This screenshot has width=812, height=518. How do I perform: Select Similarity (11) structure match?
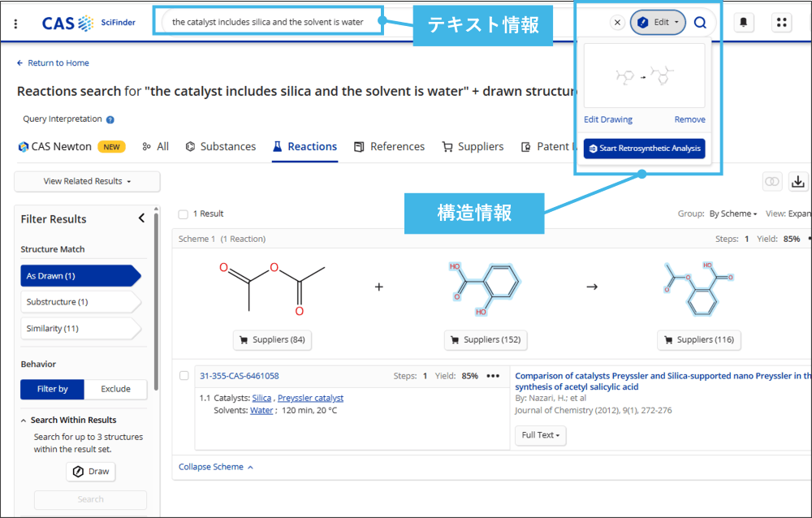click(x=80, y=328)
